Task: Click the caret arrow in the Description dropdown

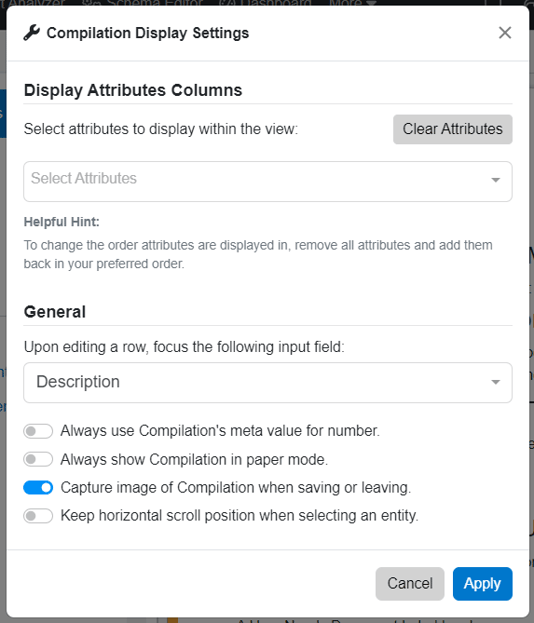Action: pyautogui.click(x=495, y=382)
